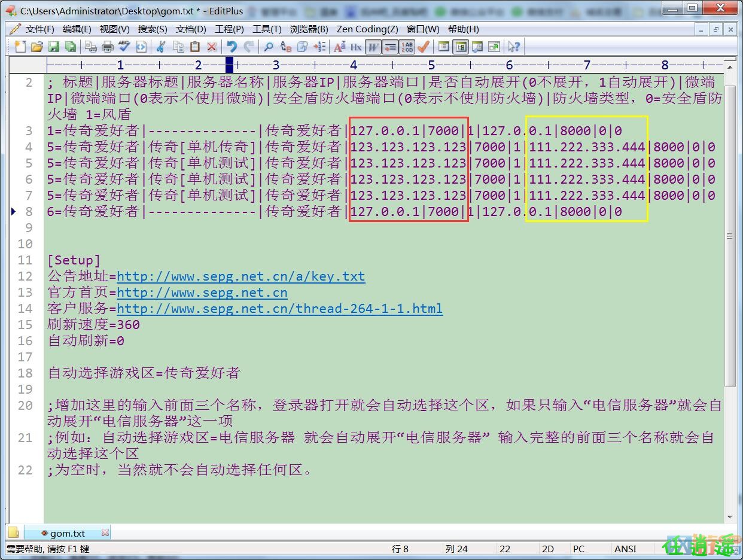Delete selection with red X icon
The width and height of the screenshot is (743, 560).
[212, 47]
